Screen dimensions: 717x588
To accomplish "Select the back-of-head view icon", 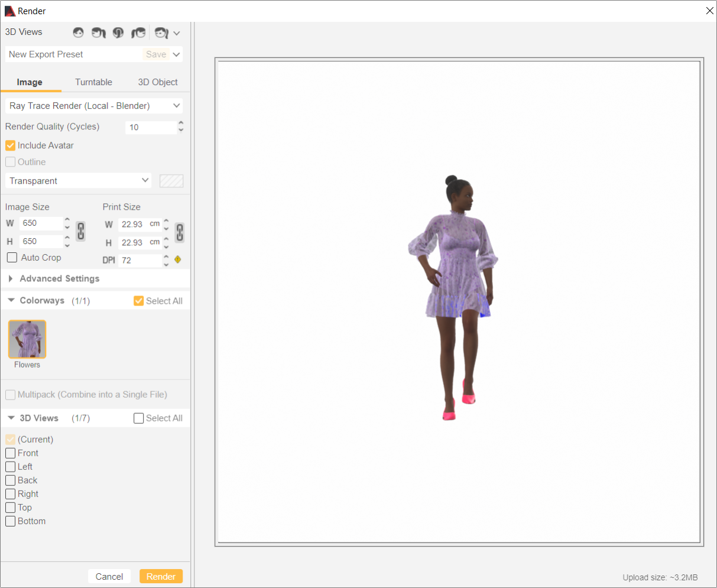I will point(118,33).
